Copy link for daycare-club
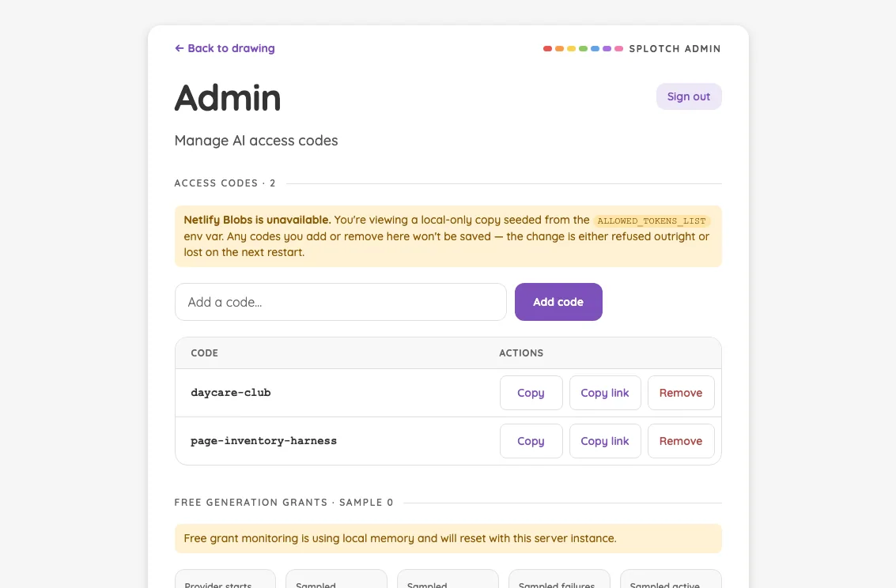896x588 pixels. pyautogui.click(x=604, y=393)
